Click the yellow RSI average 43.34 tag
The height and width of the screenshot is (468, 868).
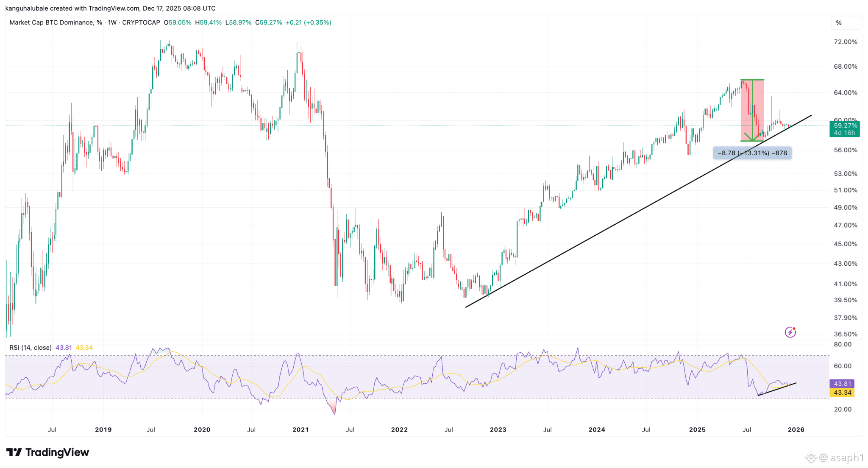(842, 393)
